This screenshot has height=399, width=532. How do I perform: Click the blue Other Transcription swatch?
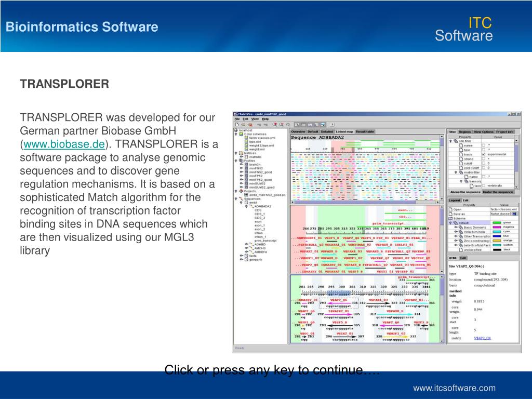497,236
